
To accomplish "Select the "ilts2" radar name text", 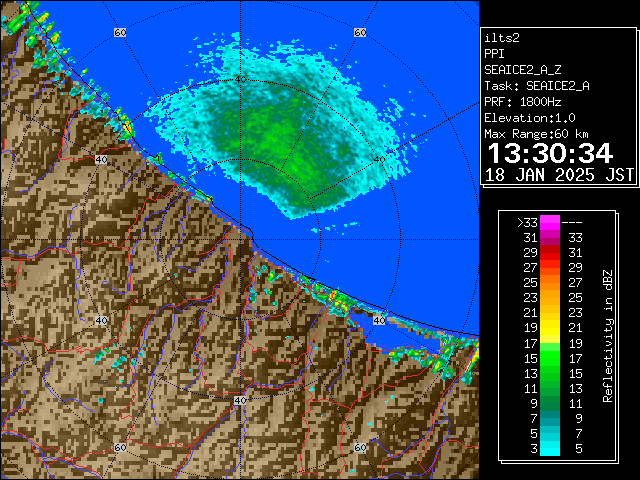I will click(502, 38).
